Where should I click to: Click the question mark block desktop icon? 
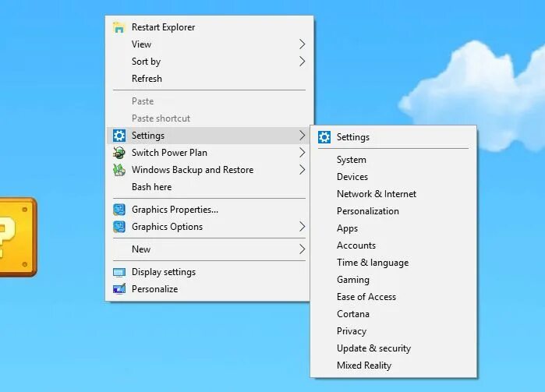[17, 237]
